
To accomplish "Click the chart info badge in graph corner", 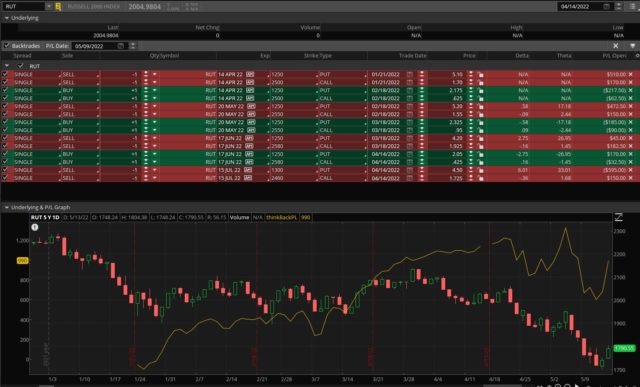I will (x=35, y=227).
